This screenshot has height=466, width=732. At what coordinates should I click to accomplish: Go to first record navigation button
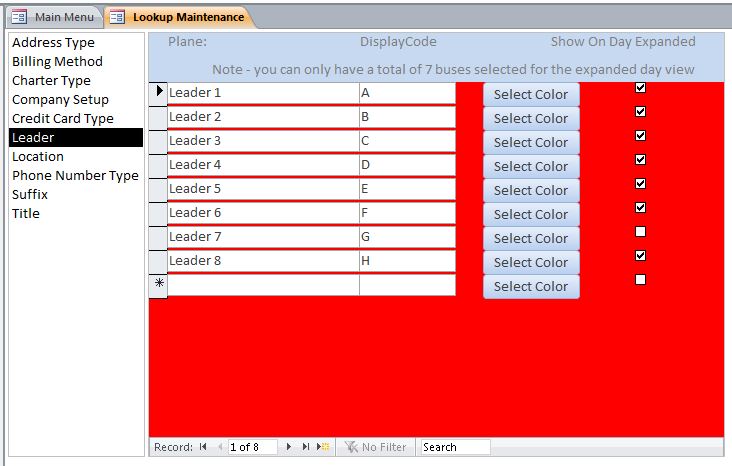203,447
